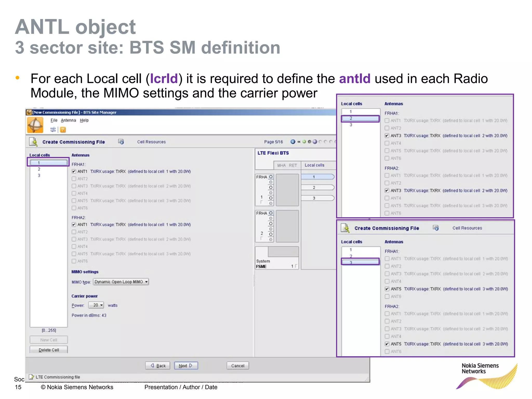Select local cell 3 in lower-right panel list
Image resolution: width=532 pixels, height=399 pixels.
pos(360,262)
